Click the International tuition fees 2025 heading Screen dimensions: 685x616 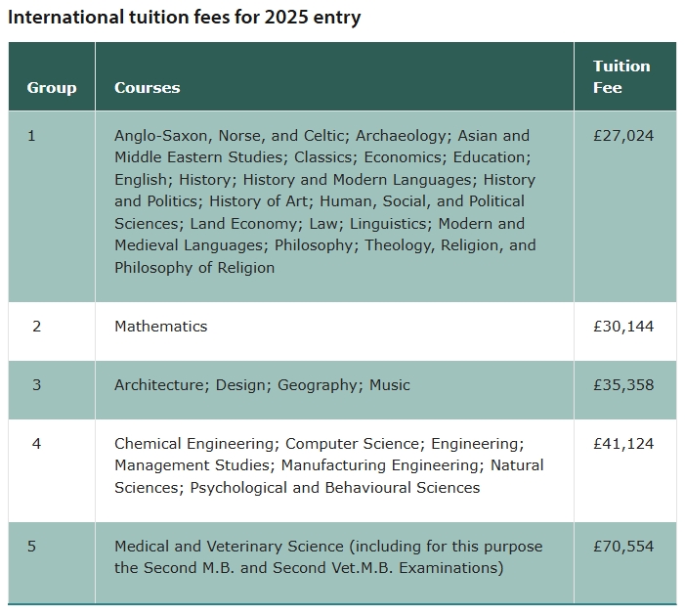(185, 19)
